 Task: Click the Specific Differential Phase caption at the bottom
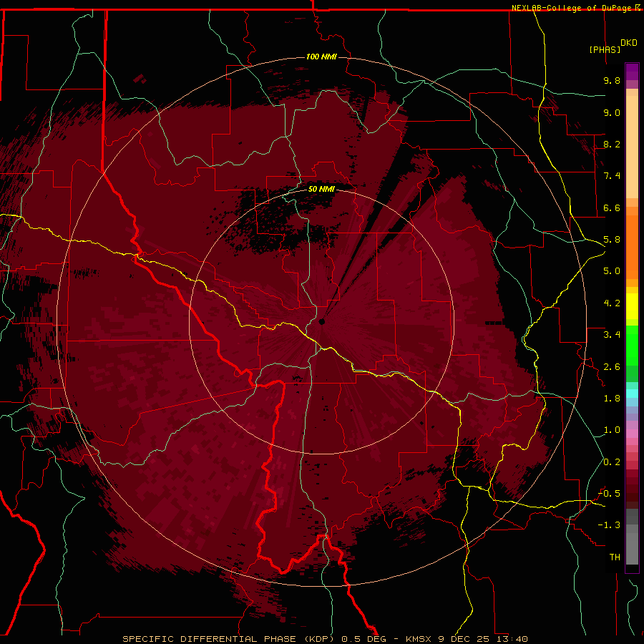(x=325, y=639)
